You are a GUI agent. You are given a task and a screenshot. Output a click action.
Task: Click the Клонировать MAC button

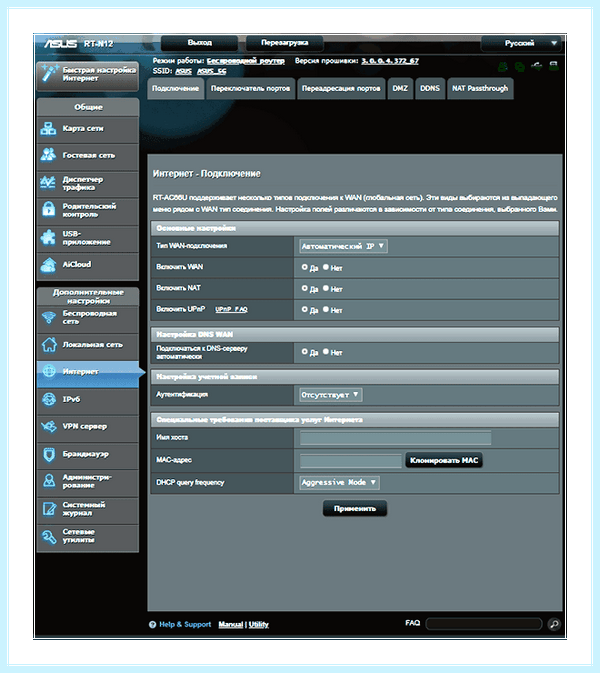[444, 461]
